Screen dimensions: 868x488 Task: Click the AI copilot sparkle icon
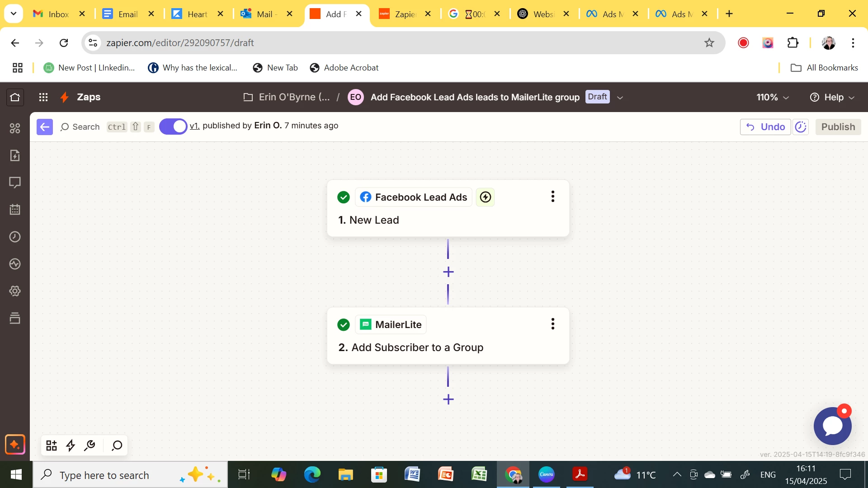click(15, 445)
